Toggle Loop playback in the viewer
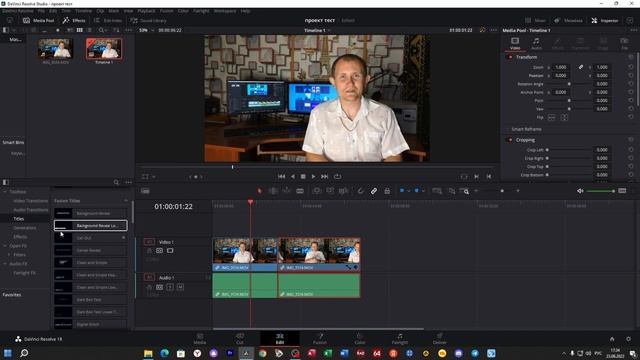The height and width of the screenshot is (360, 640). pos(338,176)
